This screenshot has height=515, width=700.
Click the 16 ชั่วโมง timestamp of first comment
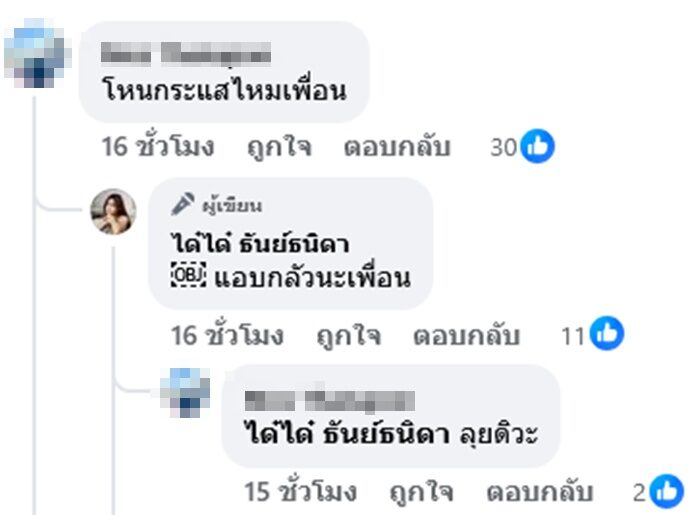158,146
